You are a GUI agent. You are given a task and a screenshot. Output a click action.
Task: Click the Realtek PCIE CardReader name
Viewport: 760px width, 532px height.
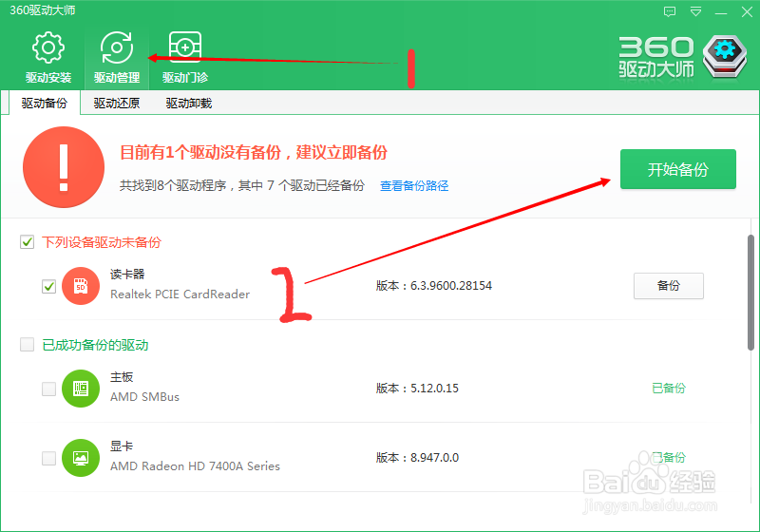[x=180, y=294]
